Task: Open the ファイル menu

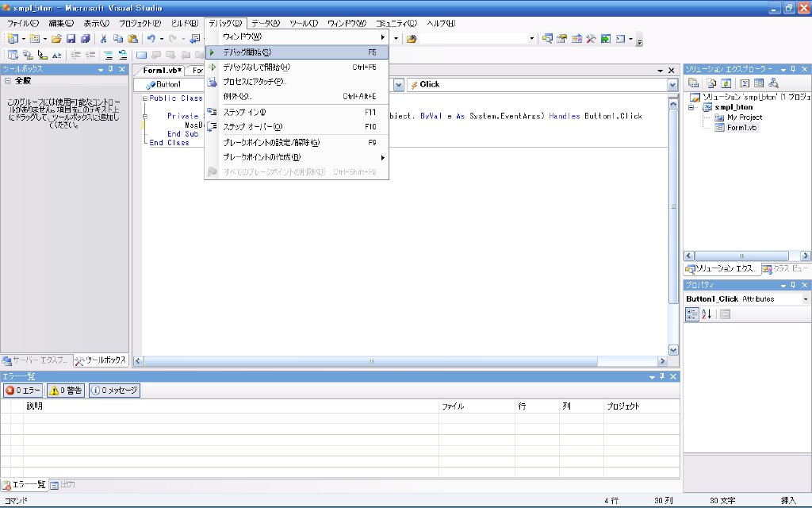Action: tap(23, 23)
